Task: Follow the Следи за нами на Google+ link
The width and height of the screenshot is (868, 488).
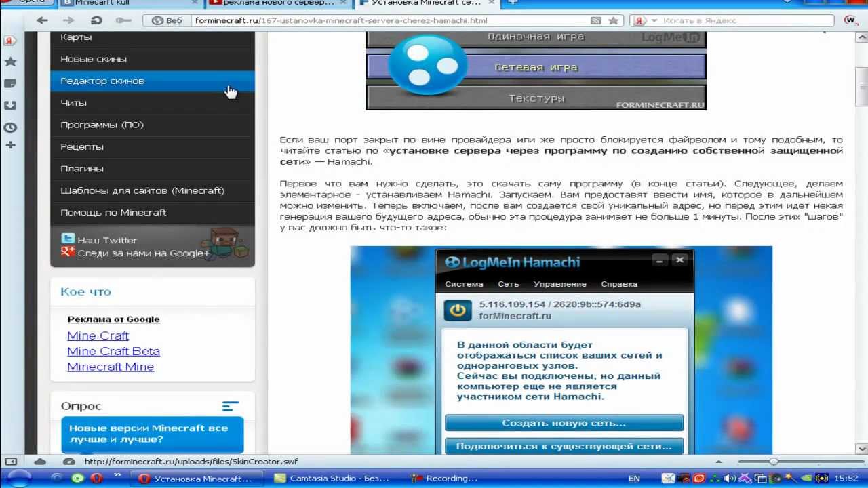Action: coord(144,253)
